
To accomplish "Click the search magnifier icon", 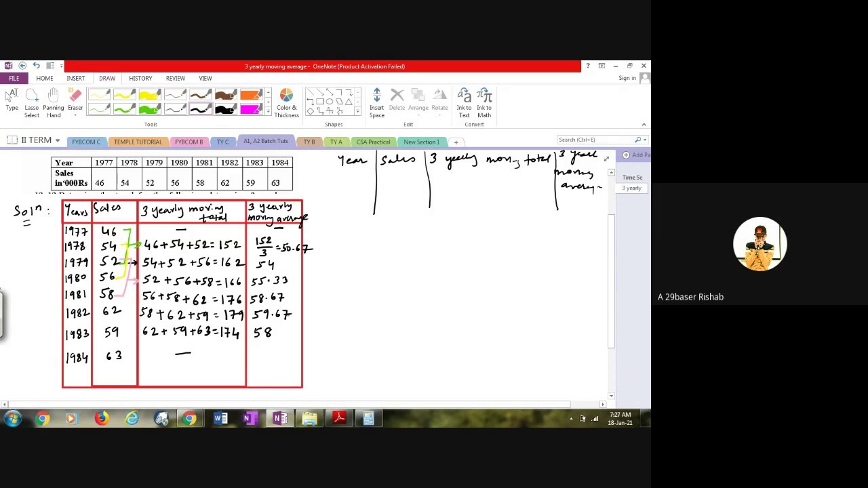I will [x=637, y=140].
